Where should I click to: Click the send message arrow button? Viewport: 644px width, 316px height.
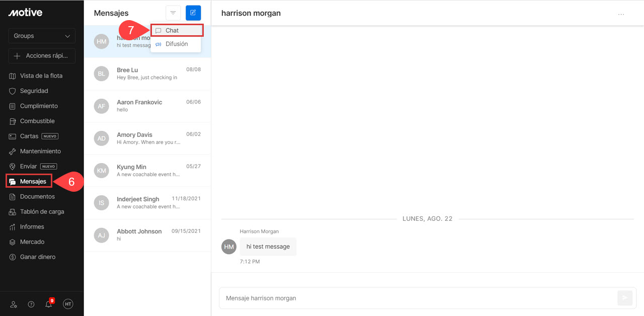[625, 298]
